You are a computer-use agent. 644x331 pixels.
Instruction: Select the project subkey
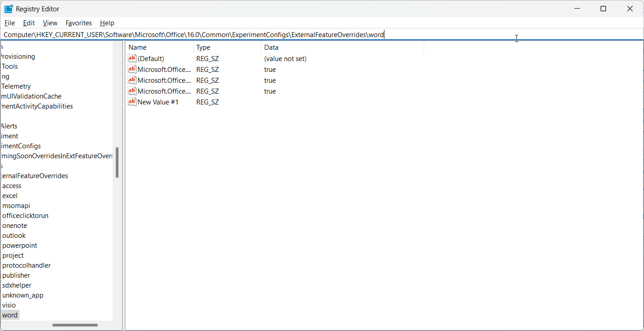[x=13, y=255]
